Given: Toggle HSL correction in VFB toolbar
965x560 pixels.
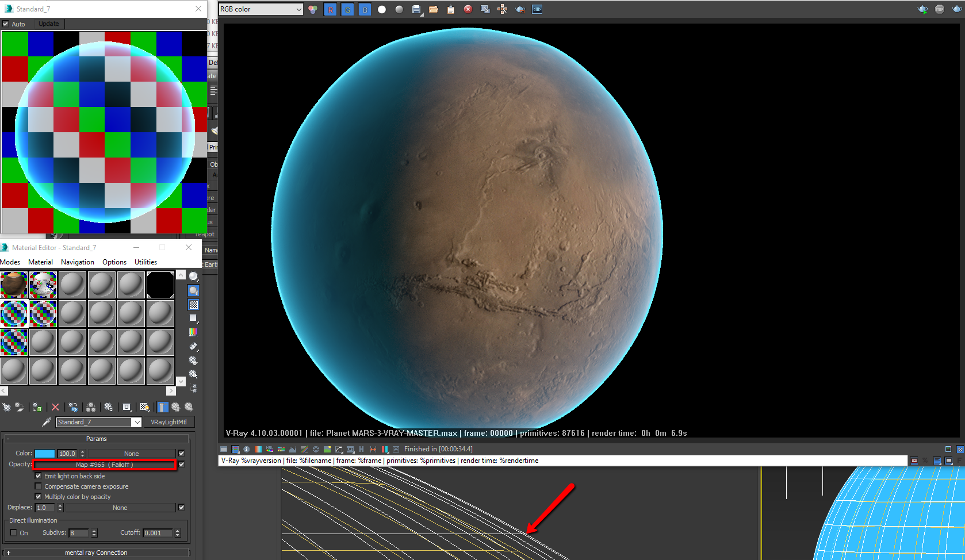Looking at the screenshot, I should [270, 449].
